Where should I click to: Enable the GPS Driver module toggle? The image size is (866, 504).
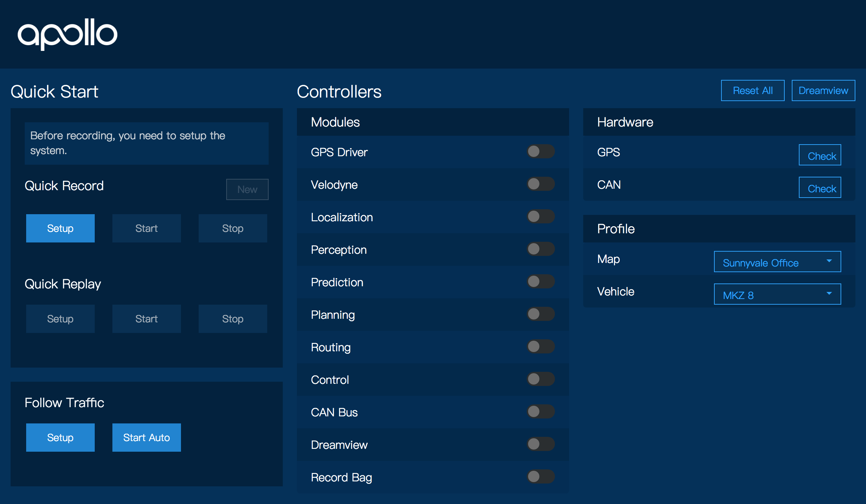coord(540,152)
